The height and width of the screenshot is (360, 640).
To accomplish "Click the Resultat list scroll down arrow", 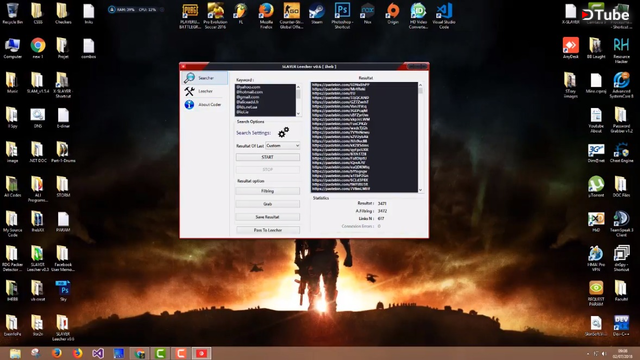I will [x=420, y=190].
